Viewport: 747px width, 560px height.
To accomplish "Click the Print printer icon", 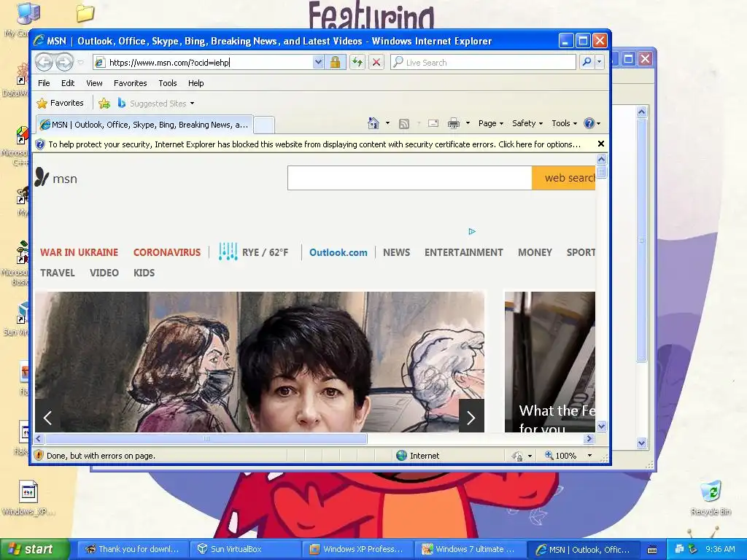I will pos(454,124).
